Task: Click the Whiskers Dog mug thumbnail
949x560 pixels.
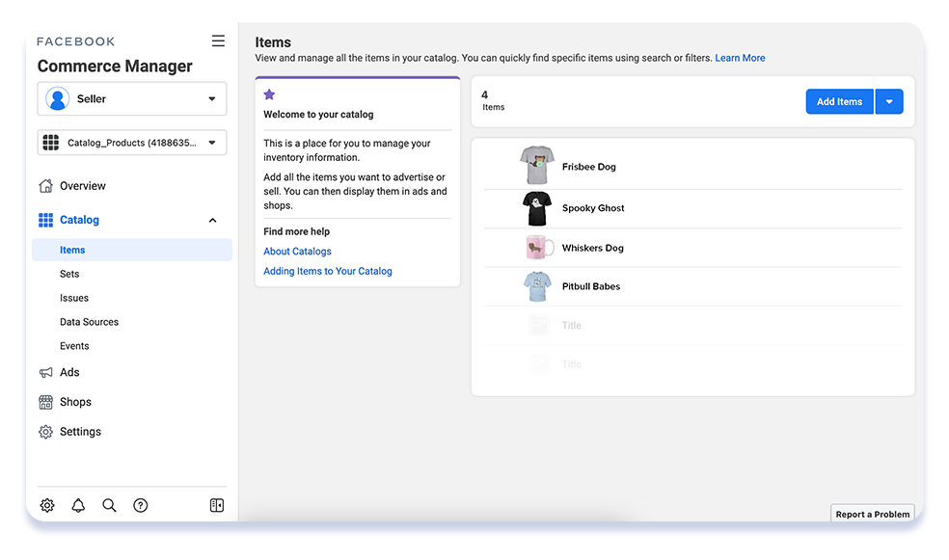Action: [x=540, y=248]
